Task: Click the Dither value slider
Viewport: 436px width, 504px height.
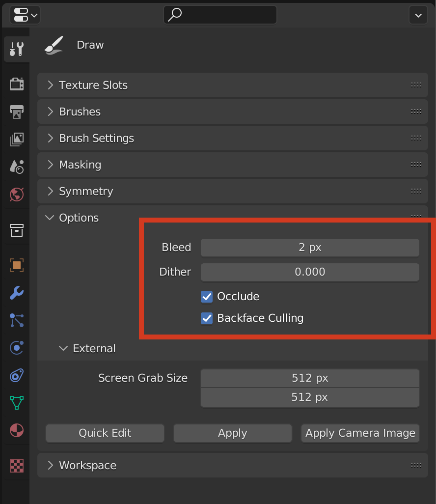Action: point(310,272)
